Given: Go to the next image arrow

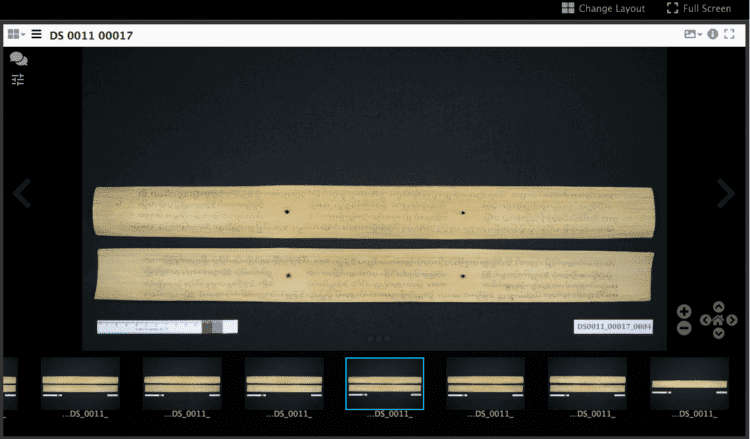Looking at the screenshot, I should point(727,194).
